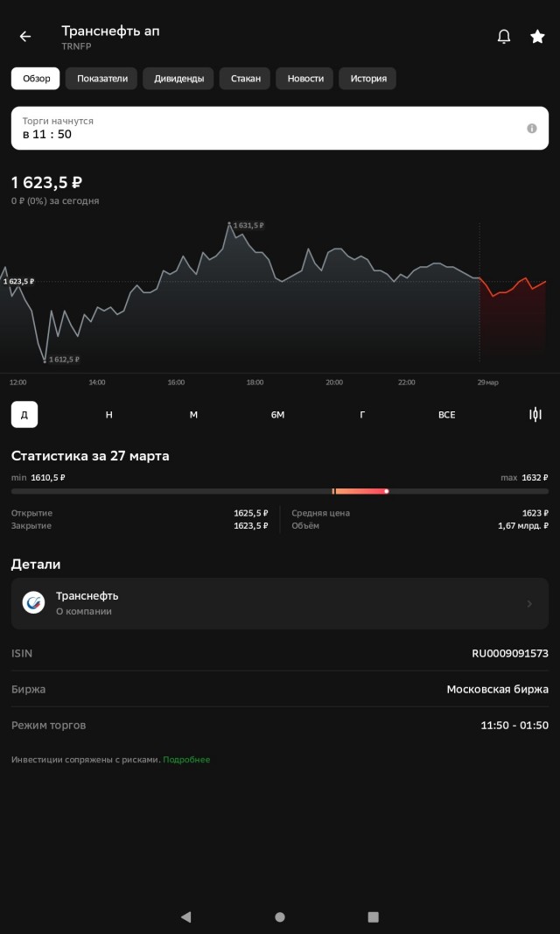Open the История tab
This screenshot has width=560, height=934.
pos(367,79)
